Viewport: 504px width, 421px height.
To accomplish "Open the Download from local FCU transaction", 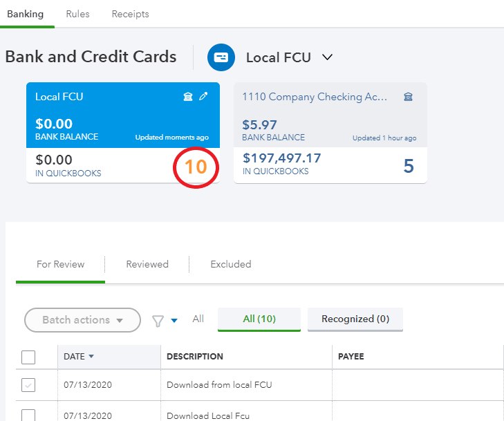I will 219,384.
